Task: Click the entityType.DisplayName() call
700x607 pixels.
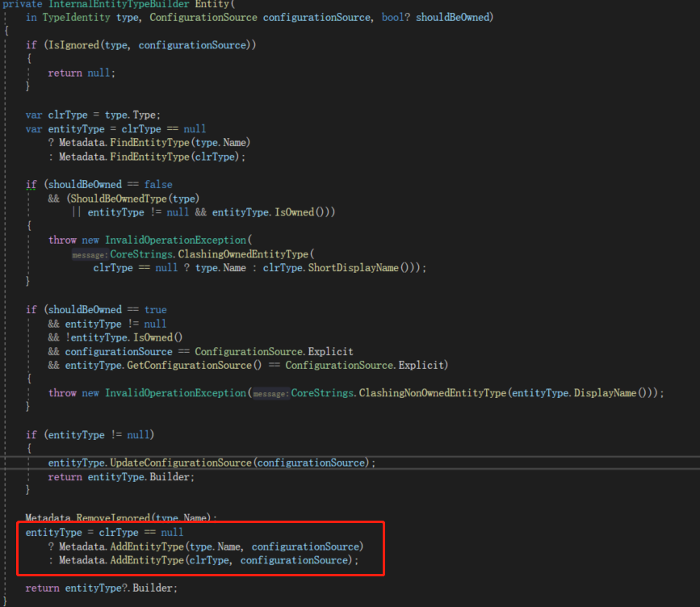Action: pos(579,393)
